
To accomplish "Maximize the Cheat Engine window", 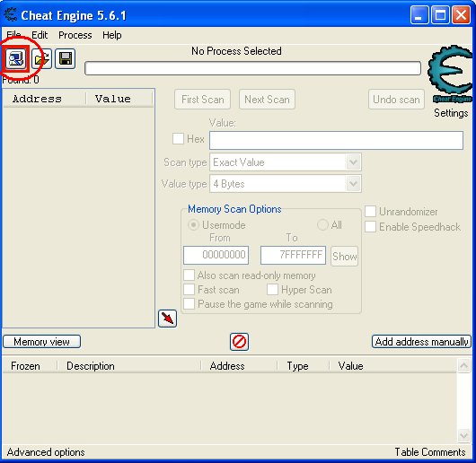I will 440,15.
